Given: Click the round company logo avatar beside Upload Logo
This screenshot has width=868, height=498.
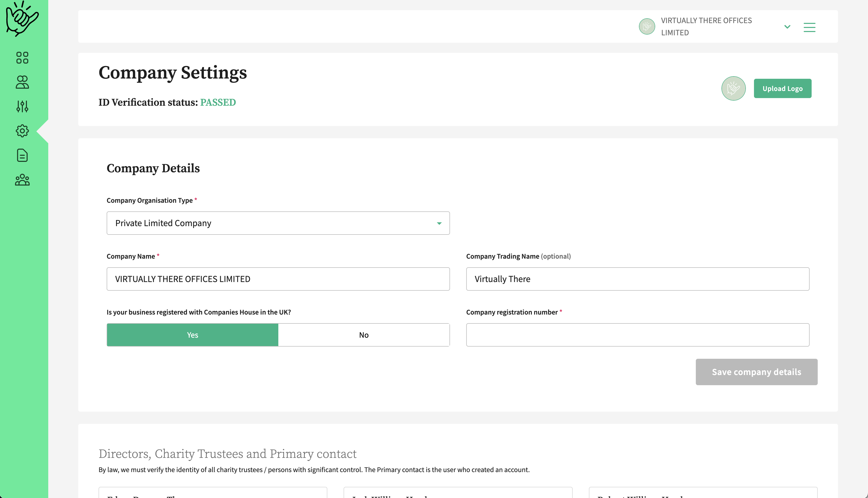Looking at the screenshot, I should (733, 88).
